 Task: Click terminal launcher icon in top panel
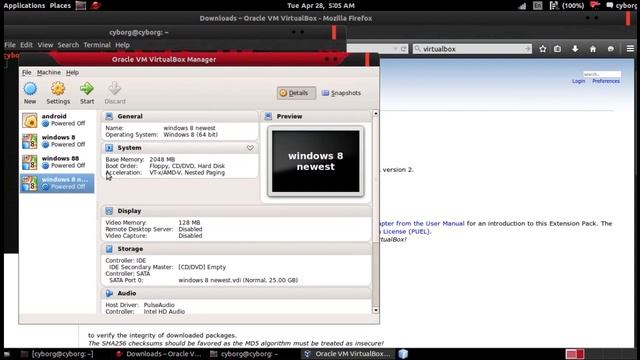(81, 6)
